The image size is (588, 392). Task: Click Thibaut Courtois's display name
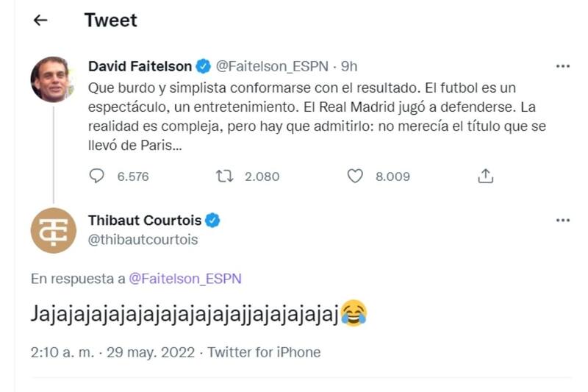tap(145, 220)
